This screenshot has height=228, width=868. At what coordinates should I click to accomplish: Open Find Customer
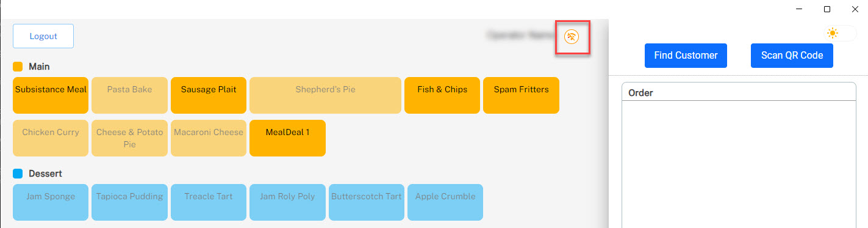coord(686,56)
